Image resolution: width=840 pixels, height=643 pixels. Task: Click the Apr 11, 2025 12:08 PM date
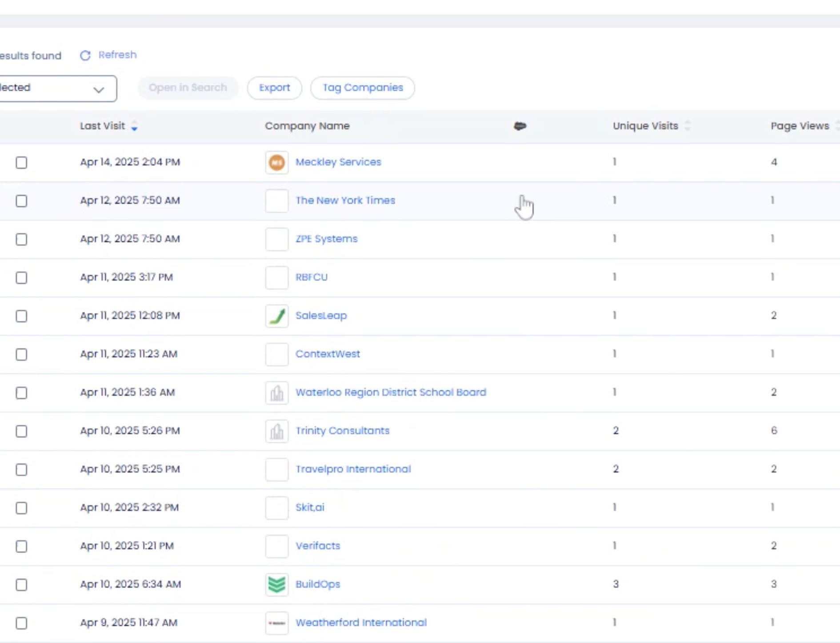(130, 316)
